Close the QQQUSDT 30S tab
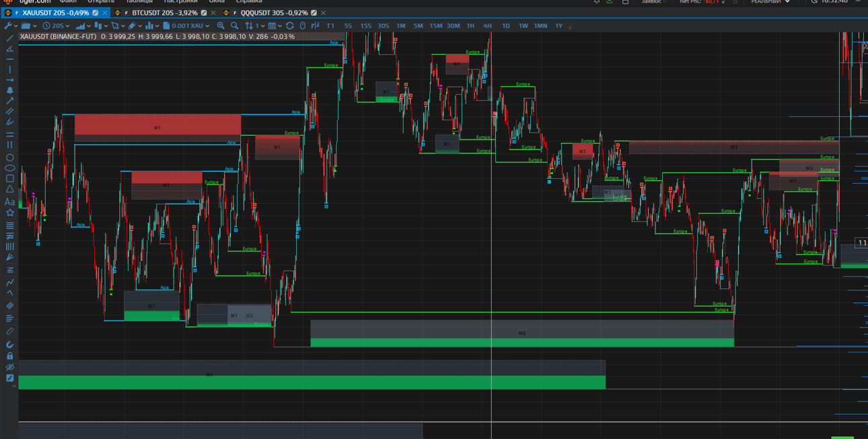 323,13
